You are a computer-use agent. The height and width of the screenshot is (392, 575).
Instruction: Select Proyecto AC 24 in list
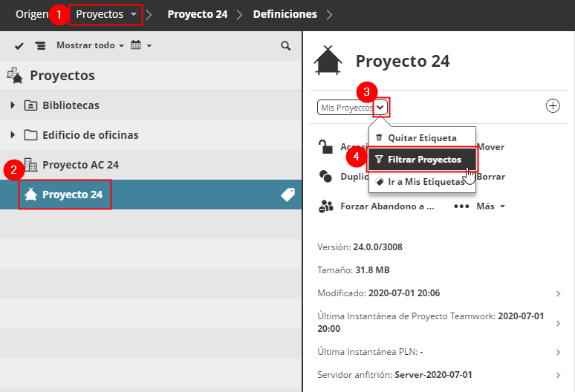[151, 165]
